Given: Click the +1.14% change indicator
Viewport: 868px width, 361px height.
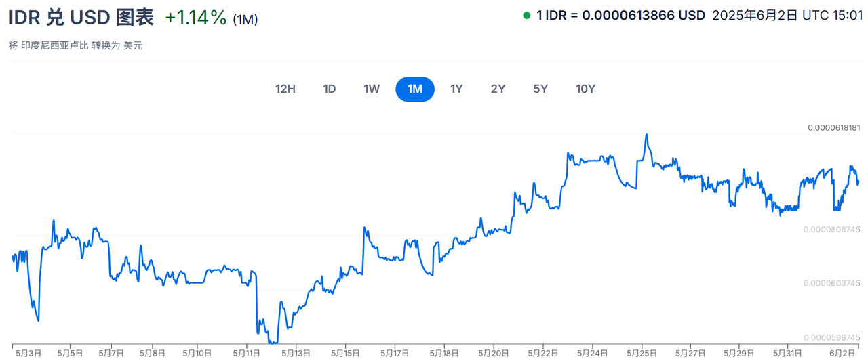Looking at the screenshot, I should tap(196, 18).
